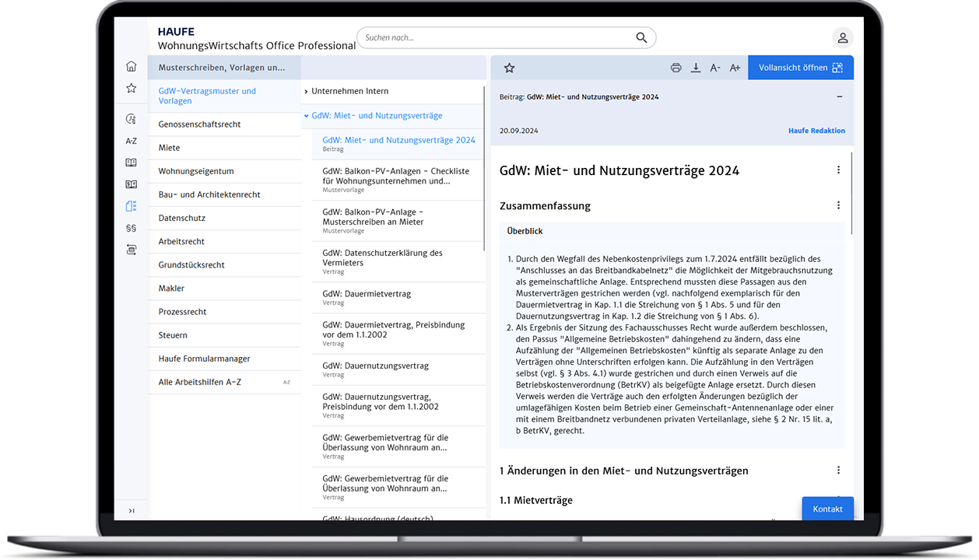This screenshot has height=560, width=979.
Task: Expand the sidebar with arrow icon
Action: (131, 510)
